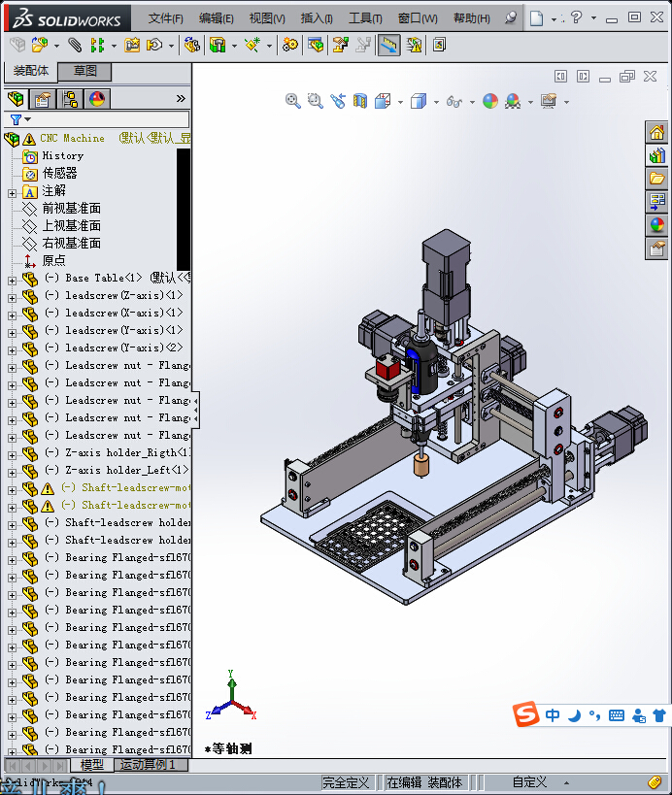Click the reference geometry icon
This screenshot has height=795, width=672.
tap(252, 45)
